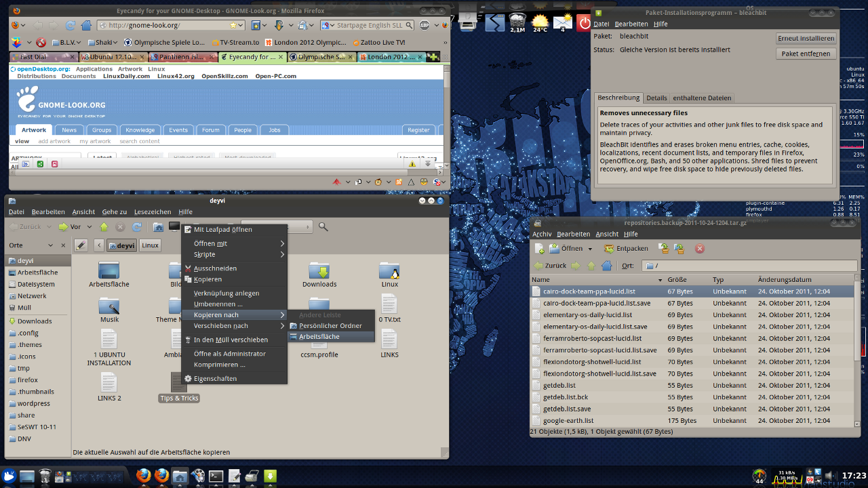Go to home location in archive manager
Screen dimensions: 868x488
[607, 266]
